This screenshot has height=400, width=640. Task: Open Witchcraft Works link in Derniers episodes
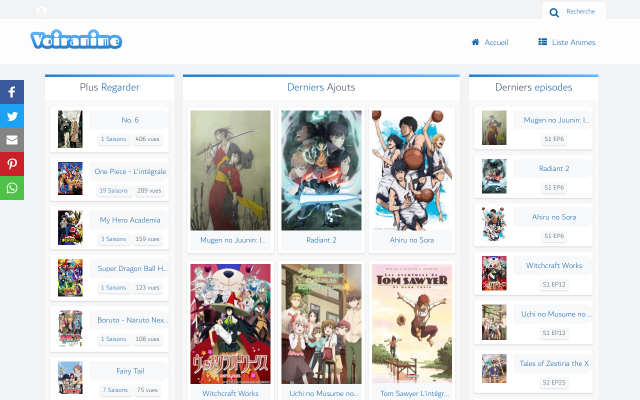[x=554, y=265]
